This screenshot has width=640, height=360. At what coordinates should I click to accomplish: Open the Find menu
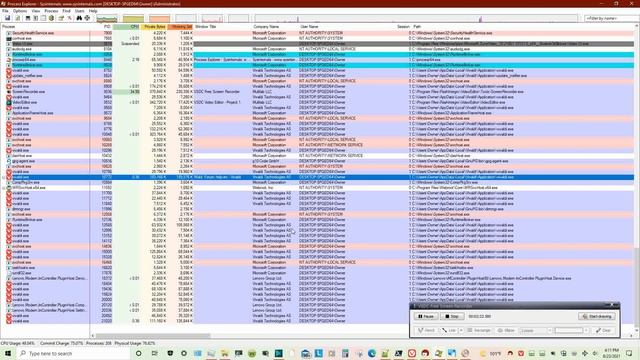coord(67,11)
